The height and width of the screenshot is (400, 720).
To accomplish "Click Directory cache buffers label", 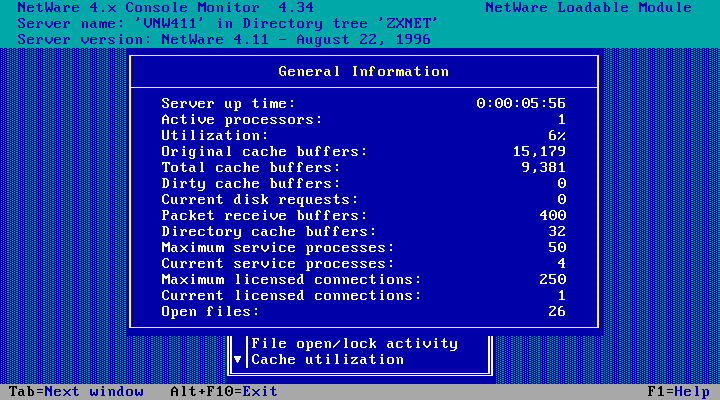I will (269, 231).
